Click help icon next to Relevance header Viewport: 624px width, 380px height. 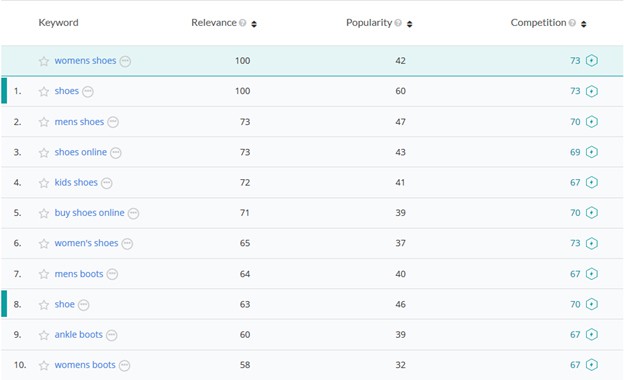(242, 23)
